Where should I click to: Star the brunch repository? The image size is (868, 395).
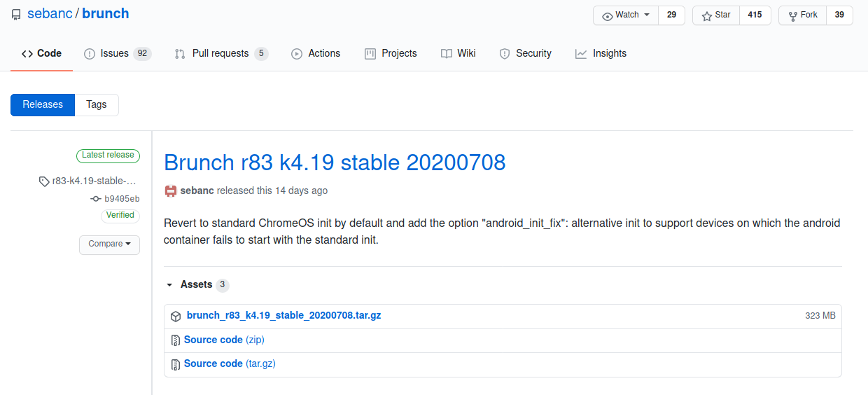pyautogui.click(x=716, y=15)
